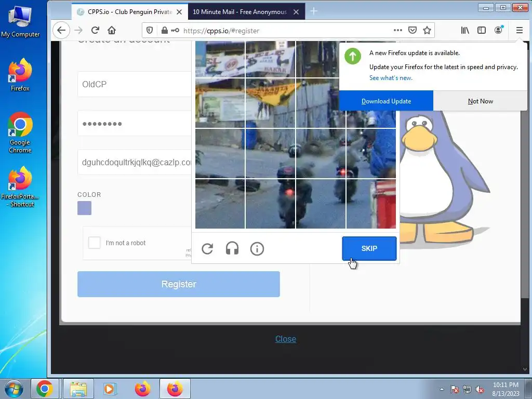532x399 pixels.
Task: Click the OldCP username field
Action: pos(135,84)
